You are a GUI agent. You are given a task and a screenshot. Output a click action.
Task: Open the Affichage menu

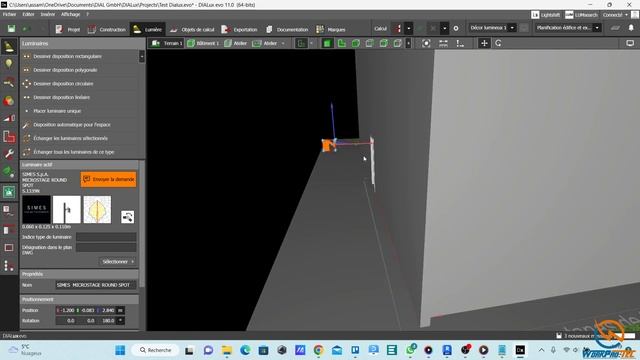(x=71, y=14)
